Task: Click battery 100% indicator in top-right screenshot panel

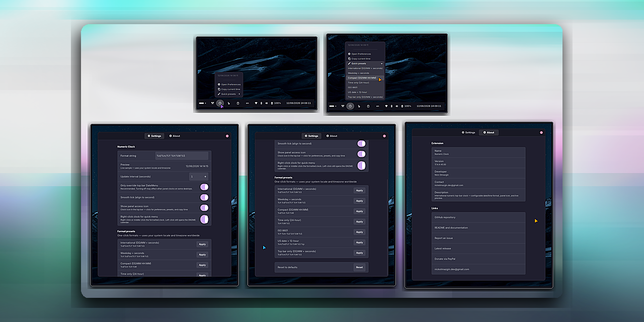Action: [407, 106]
